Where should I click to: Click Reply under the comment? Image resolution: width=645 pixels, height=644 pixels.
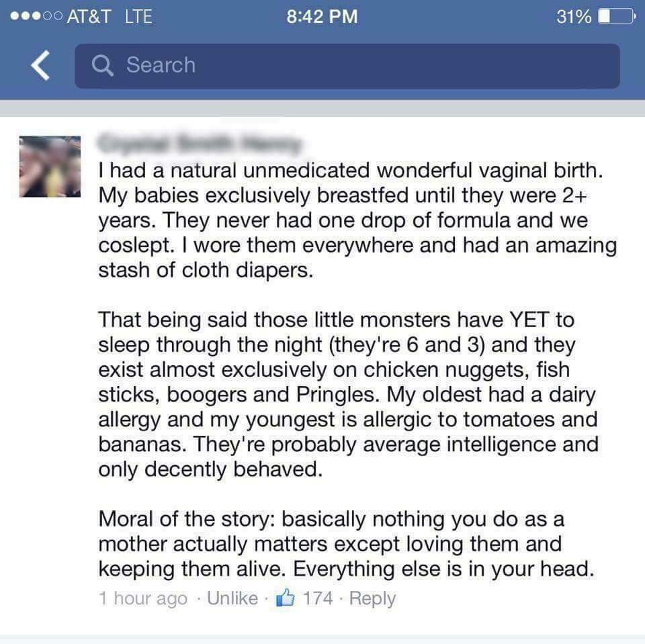coord(372,599)
